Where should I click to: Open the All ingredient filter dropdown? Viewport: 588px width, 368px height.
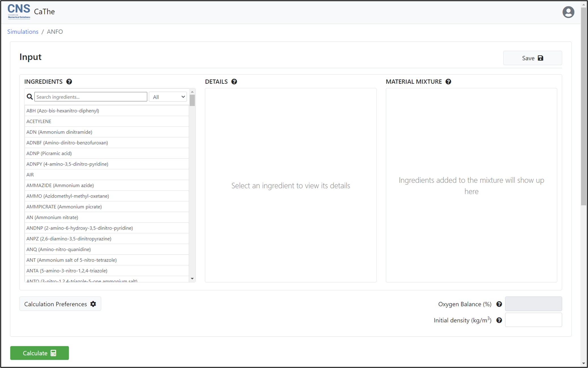168,97
